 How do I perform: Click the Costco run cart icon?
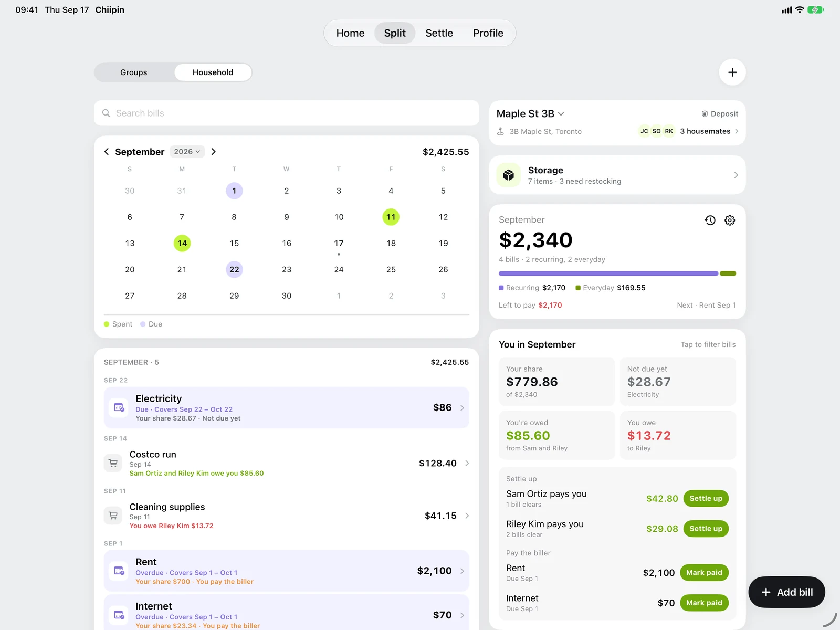(113, 463)
